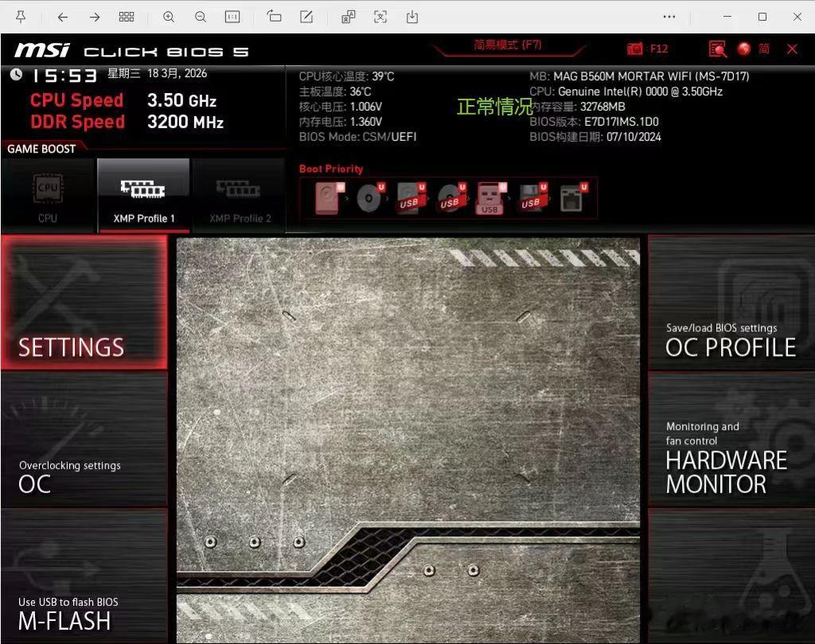The image size is (815, 644).
Task: Select the USB floppy boot device
Action: click(532, 198)
